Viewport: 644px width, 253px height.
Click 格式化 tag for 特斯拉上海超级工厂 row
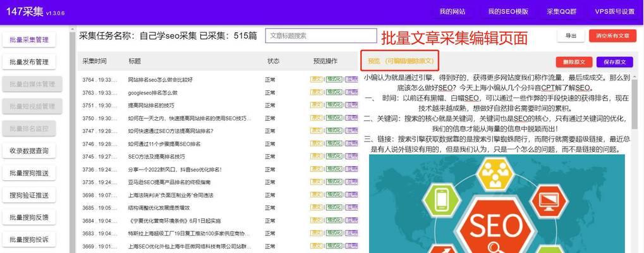point(334,233)
